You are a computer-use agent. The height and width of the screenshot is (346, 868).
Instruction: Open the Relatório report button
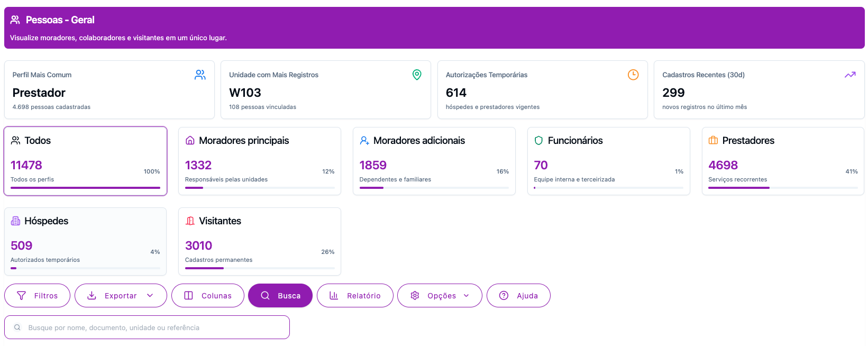[355, 296]
